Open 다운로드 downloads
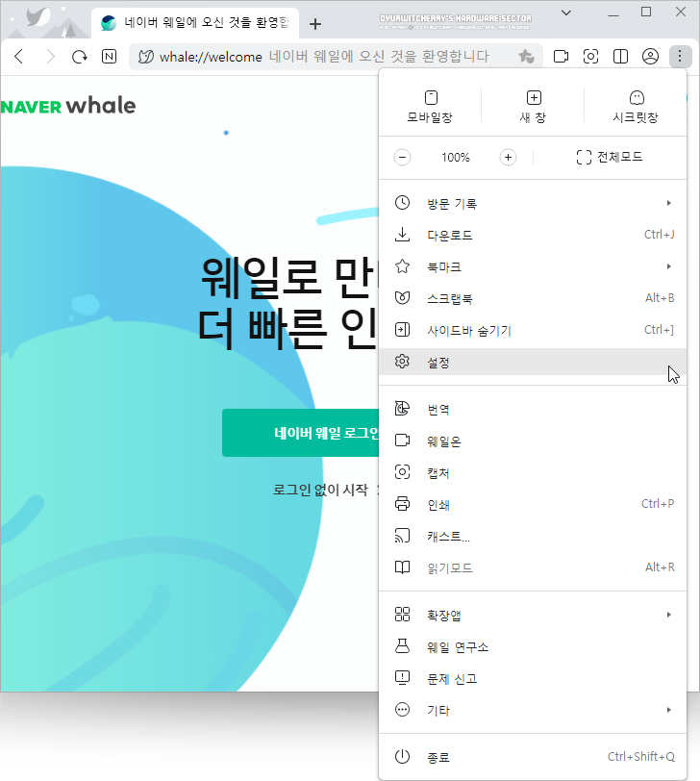 pos(533,235)
